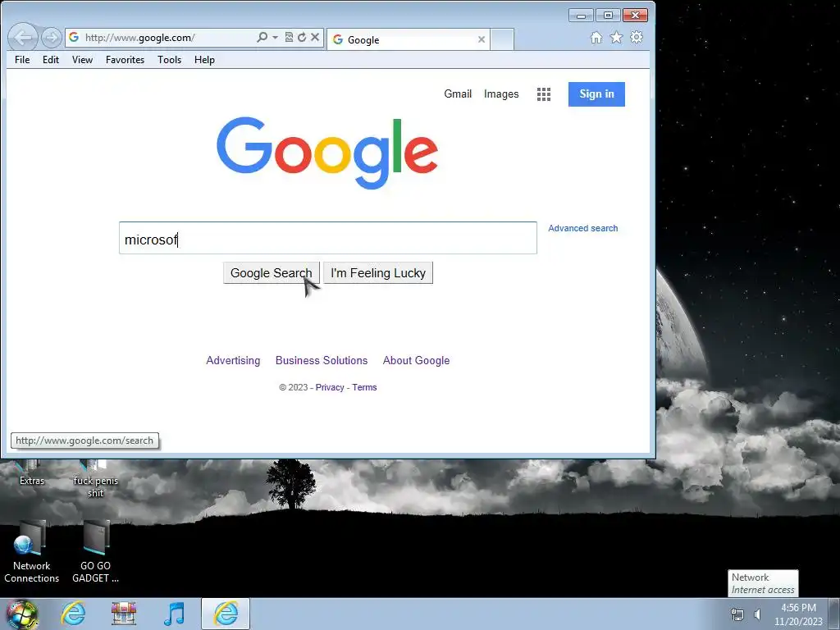Open the WinRAR archive taskbar icon
840x630 pixels.
pos(124,614)
